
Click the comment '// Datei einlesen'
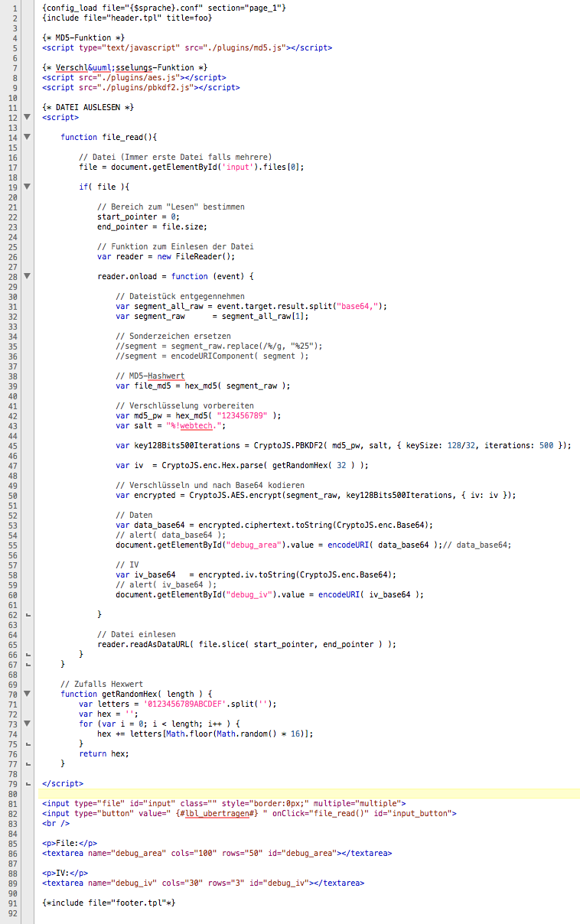[137, 634]
